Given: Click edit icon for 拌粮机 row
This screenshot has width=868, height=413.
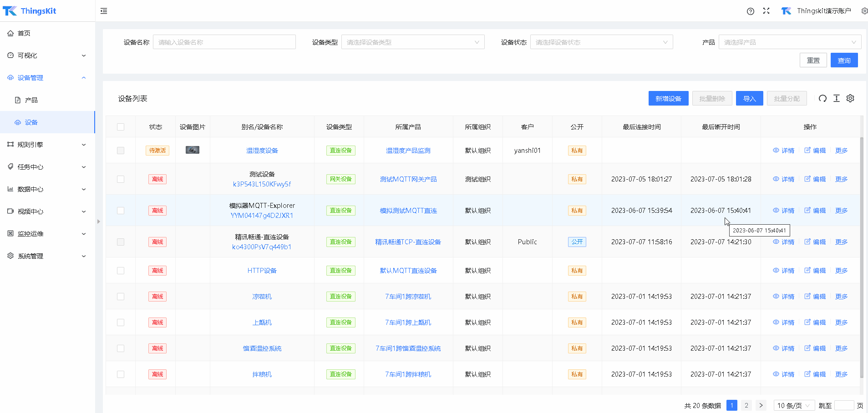Looking at the screenshot, I should tap(807, 374).
